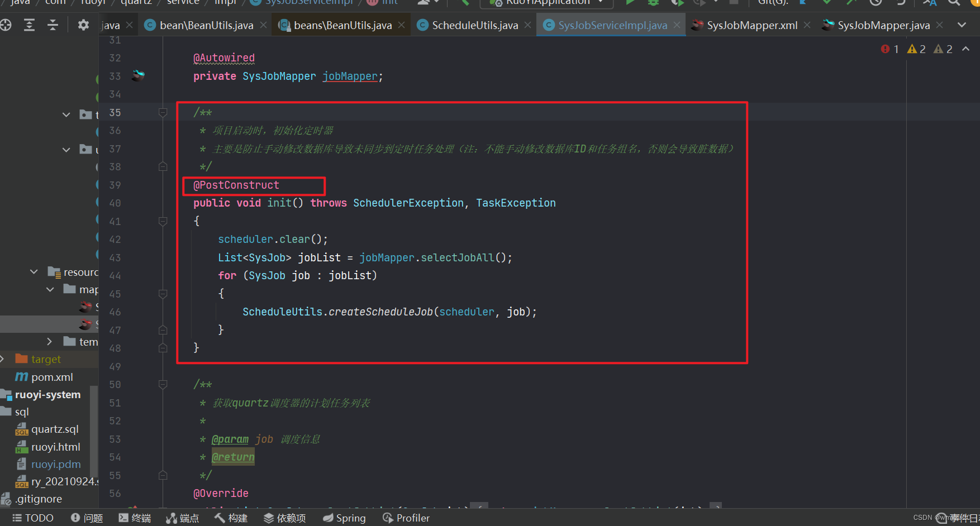Show hidden editor tabs dropdown

tap(962, 25)
